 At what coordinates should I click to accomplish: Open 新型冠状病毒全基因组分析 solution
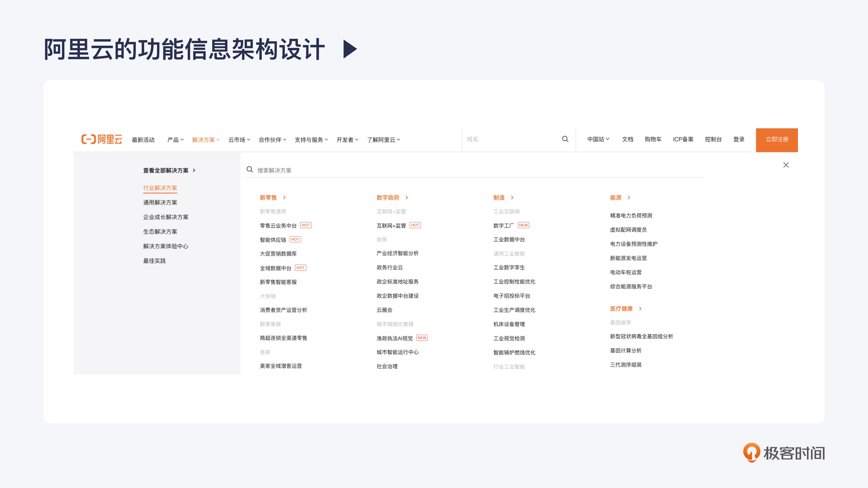642,336
